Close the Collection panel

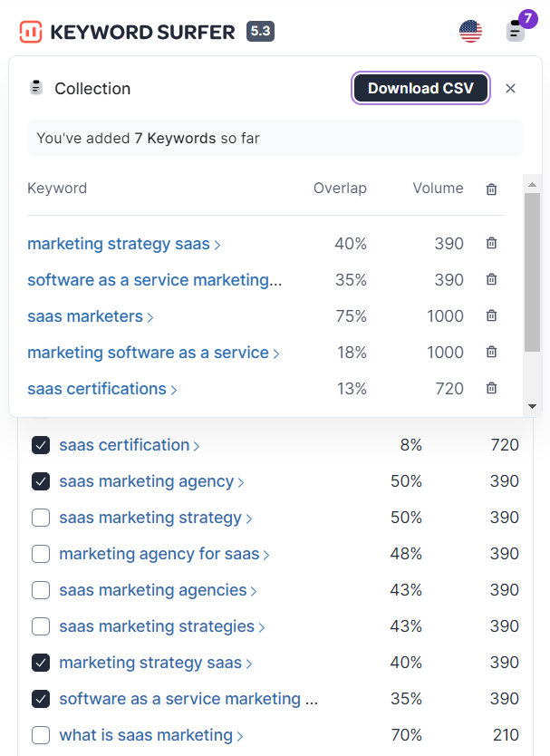click(510, 88)
